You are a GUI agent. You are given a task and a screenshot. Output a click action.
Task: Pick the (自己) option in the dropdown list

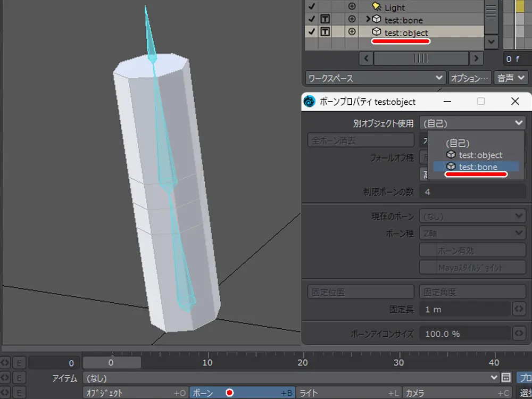click(458, 144)
